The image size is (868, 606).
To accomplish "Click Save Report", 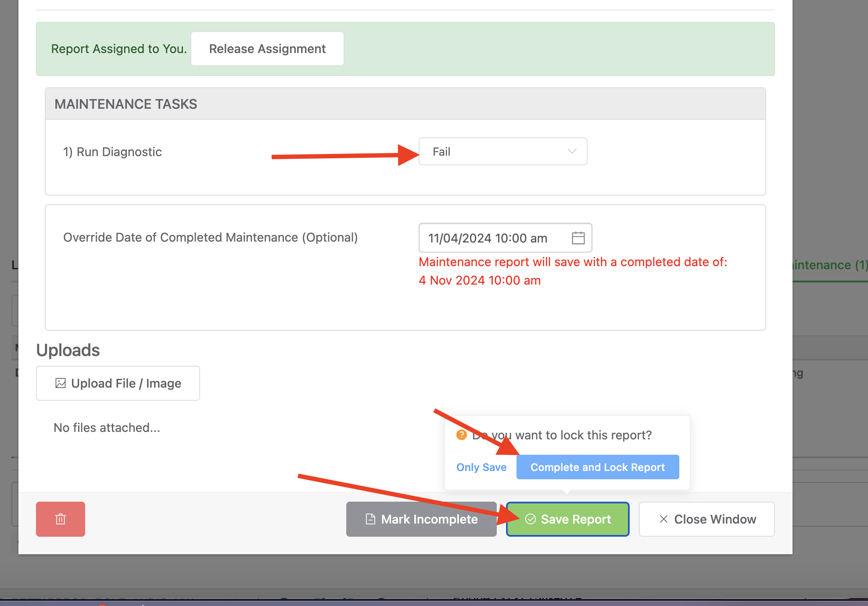I will (x=568, y=519).
